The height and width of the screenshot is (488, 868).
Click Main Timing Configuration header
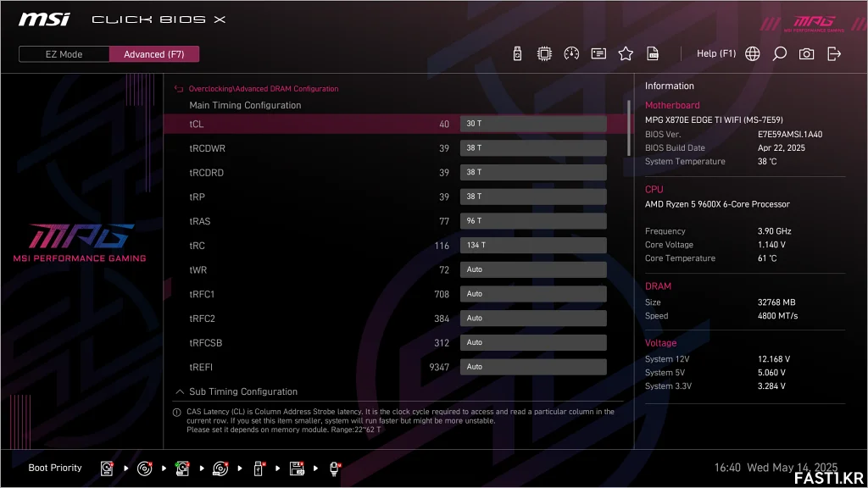click(245, 105)
